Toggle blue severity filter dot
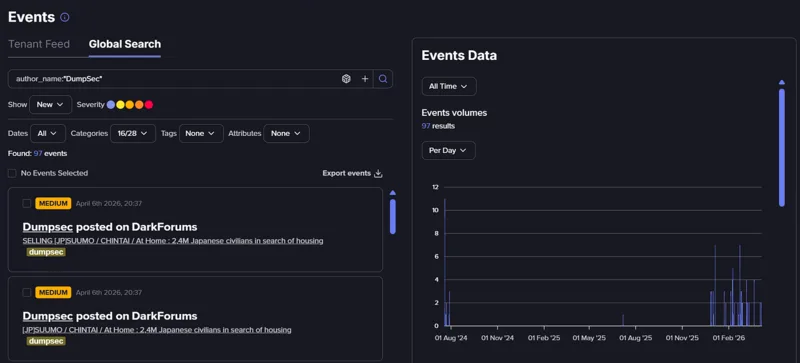The image size is (800, 363). pyautogui.click(x=111, y=105)
